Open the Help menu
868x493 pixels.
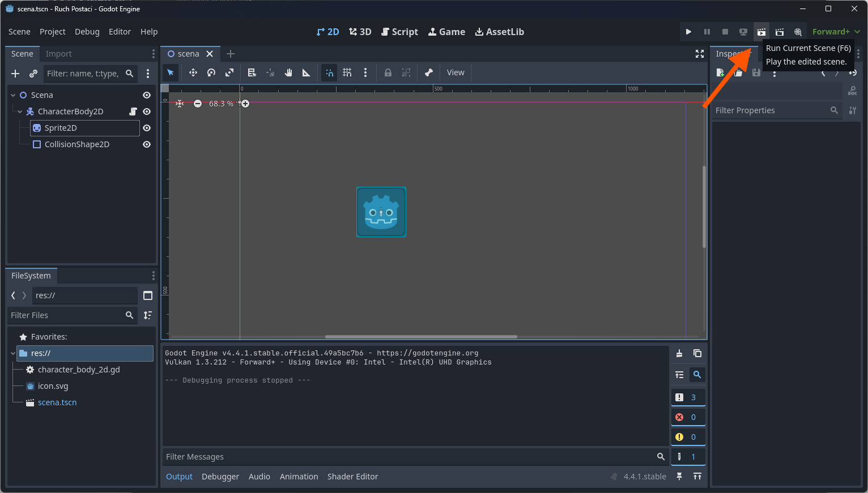[149, 32]
